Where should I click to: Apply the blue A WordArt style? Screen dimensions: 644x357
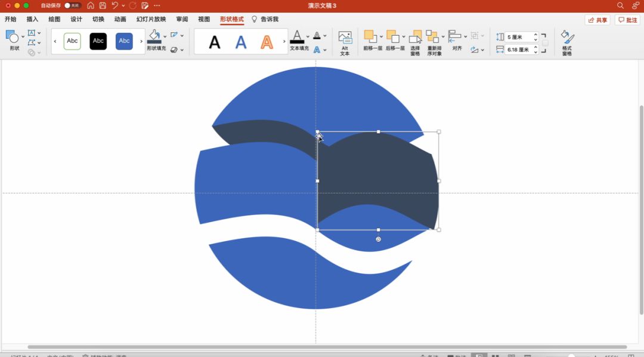click(x=241, y=42)
